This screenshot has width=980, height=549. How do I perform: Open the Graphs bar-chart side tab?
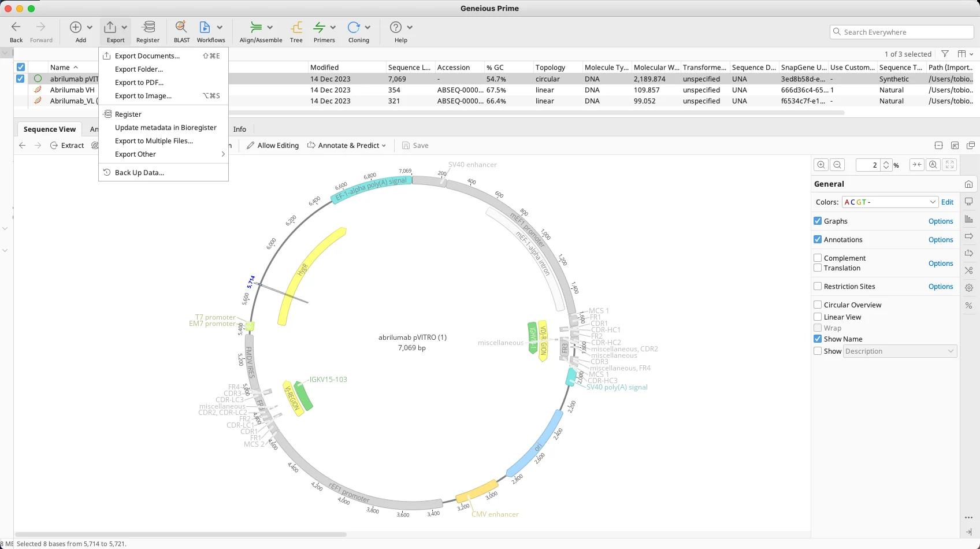point(969,219)
